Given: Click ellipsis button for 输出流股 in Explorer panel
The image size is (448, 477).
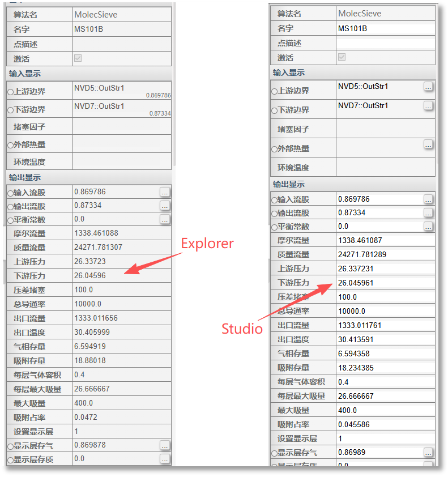Looking at the screenshot, I should click(165, 206).
